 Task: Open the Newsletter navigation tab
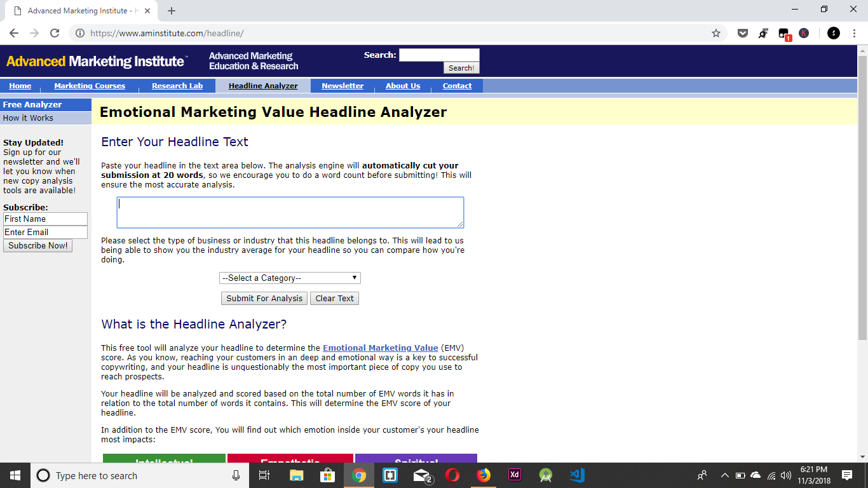coord(342,86)
